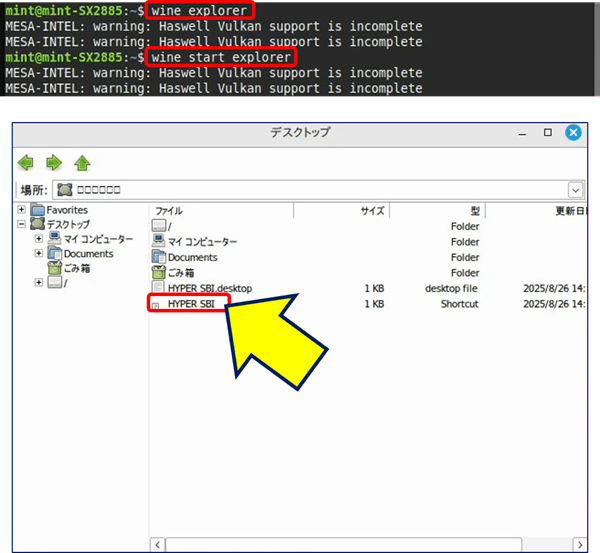Select the / drive in tree pane
Image resolution: width=600 pixels, height=553 pixels.
coord(65,283)
